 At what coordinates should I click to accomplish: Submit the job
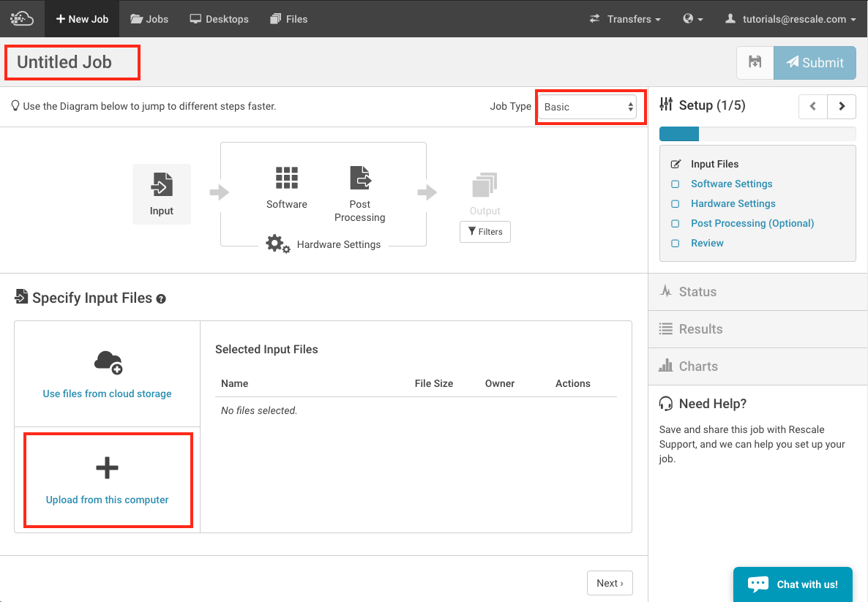(x=815, y=62)
